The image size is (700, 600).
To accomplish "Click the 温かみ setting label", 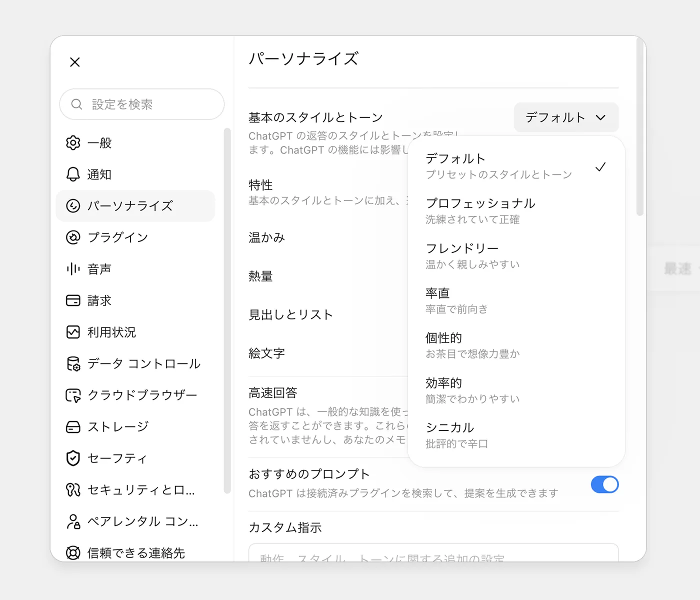I will 266,237.
